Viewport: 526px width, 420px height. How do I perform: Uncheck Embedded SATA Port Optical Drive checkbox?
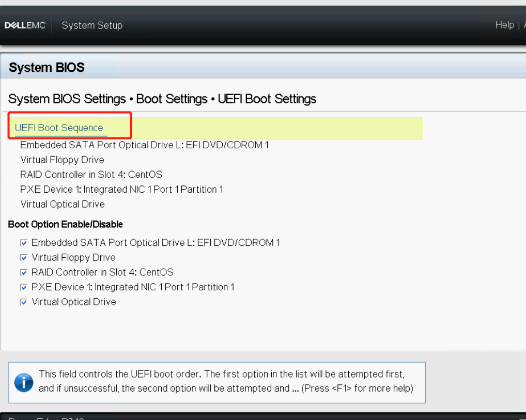coord(24,242)
